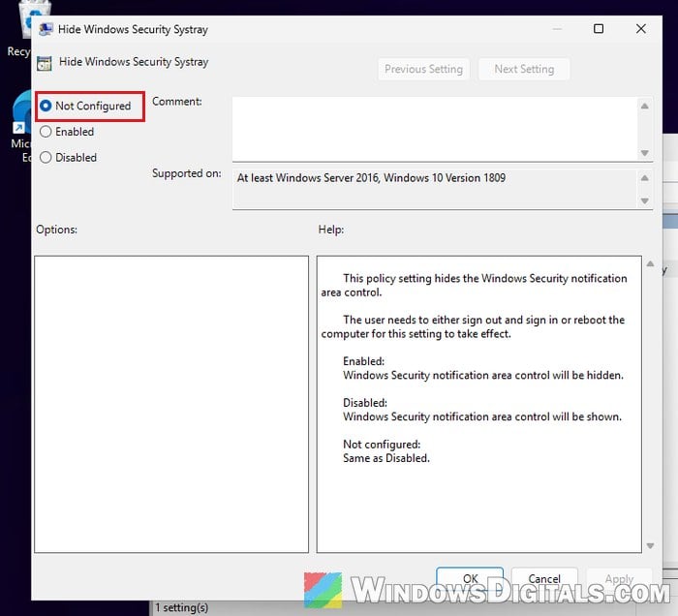Click the Supported on scroll up arrow
Screen dimensions: 678x616
click(644, 177)
